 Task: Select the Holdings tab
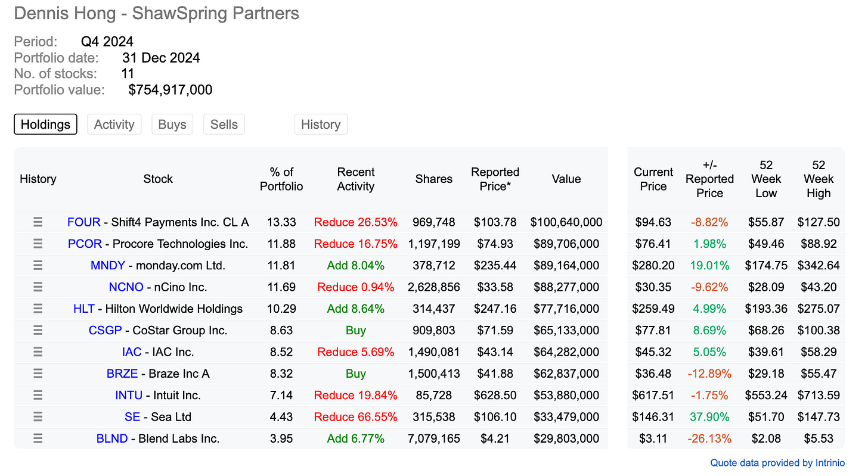point(45,125)
